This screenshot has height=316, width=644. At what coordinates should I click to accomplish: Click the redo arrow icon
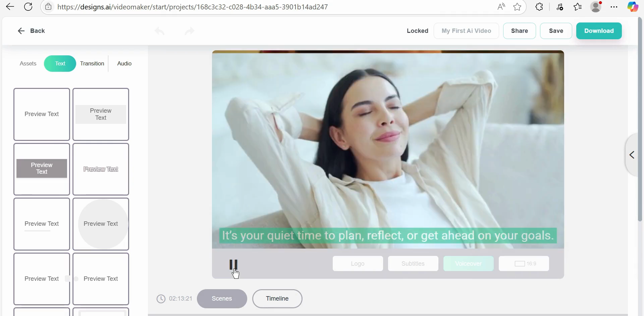189,31
